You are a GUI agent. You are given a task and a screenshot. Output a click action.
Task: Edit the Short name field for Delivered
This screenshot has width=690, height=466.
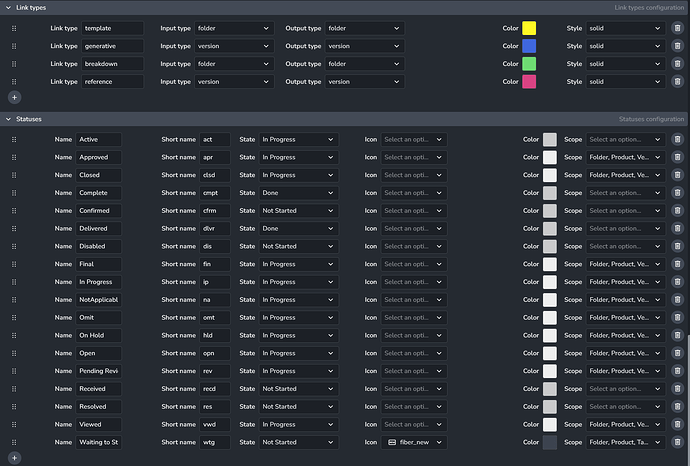point(214,229)
